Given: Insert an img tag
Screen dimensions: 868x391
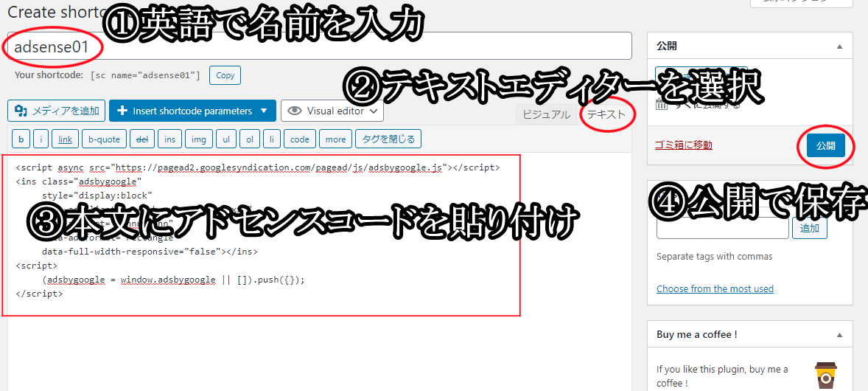Looking at the screenshot, I should [199, 139].
